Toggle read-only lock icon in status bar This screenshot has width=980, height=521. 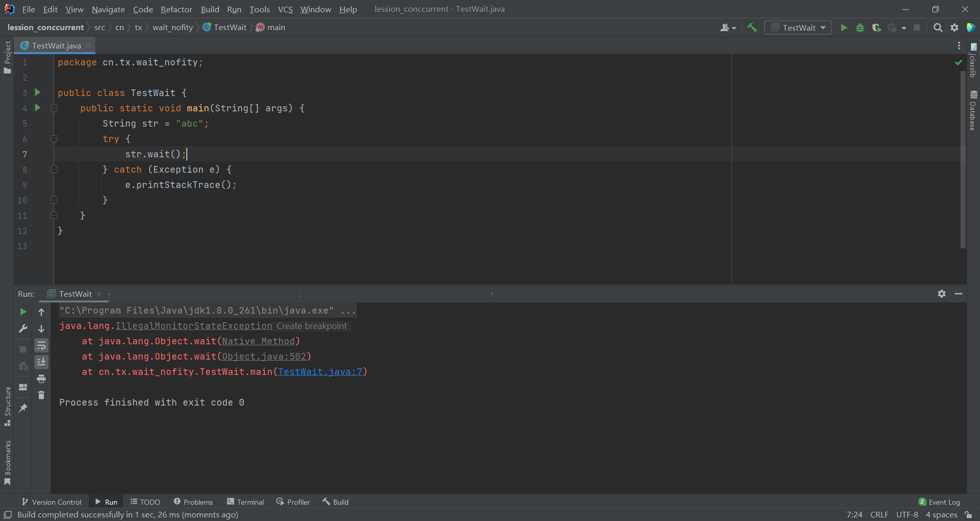click(968, 514)
